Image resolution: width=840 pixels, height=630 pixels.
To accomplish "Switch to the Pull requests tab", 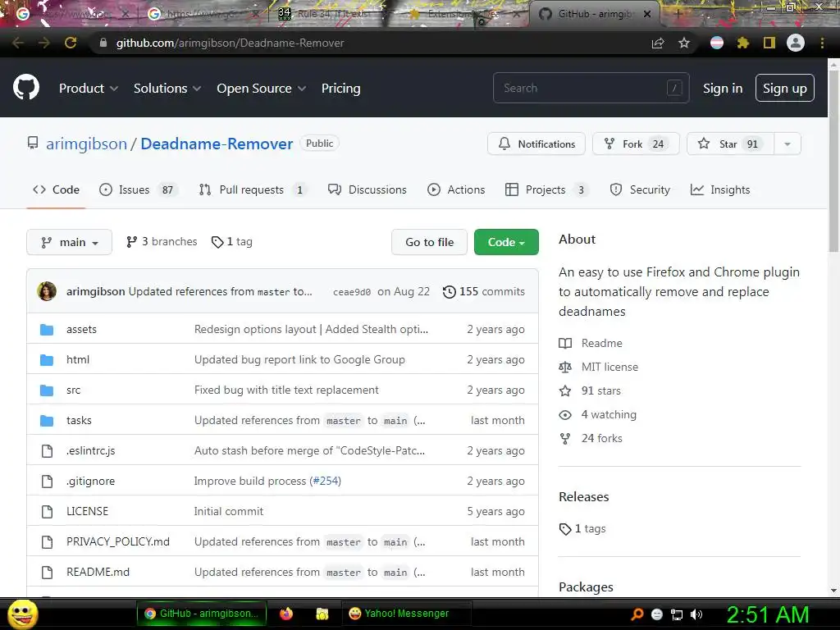I will [x=252, y=189].
